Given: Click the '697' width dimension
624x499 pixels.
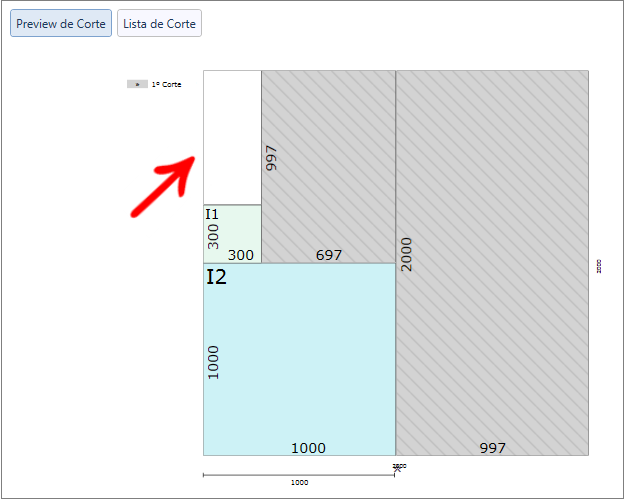Looking at the screenshot, I should (x=329, y=255).
